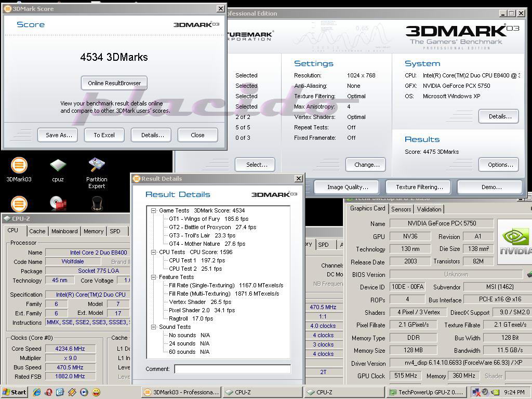532x399 pixels.
Task: Select the Vertex Shader result row
Action: [200, 302]
